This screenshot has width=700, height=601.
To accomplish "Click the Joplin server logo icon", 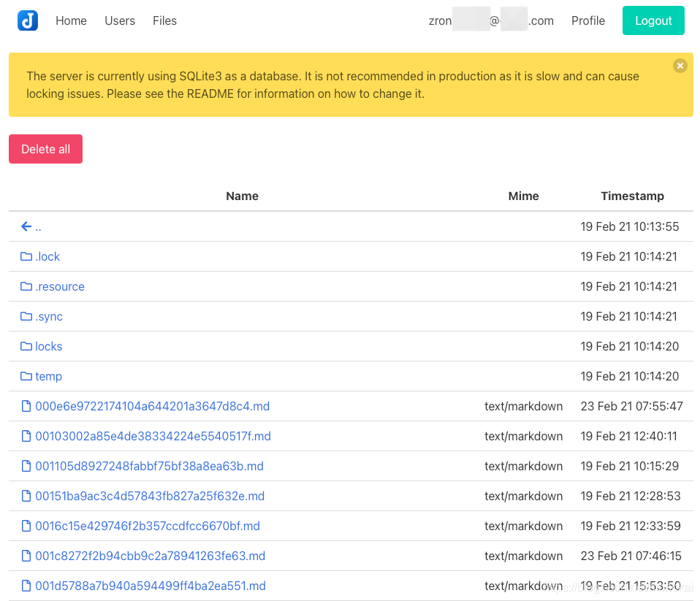I will (x=28, y=20).
